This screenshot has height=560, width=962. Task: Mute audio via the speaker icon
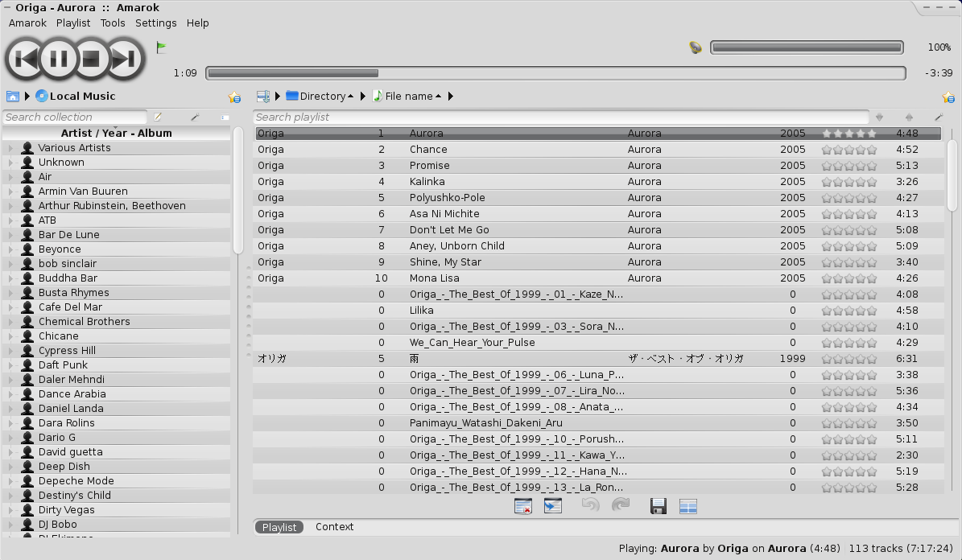click(695, 47)
